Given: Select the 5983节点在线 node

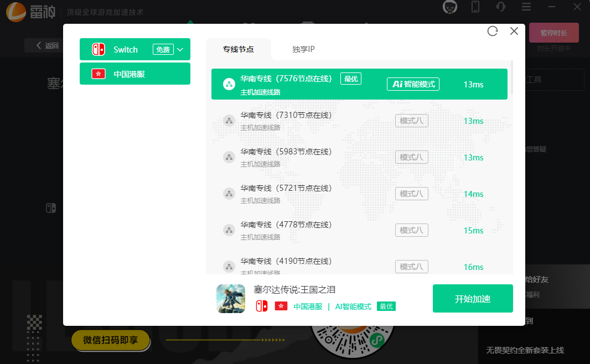Looking at the screenshot, I should click(x=359, y=157).
